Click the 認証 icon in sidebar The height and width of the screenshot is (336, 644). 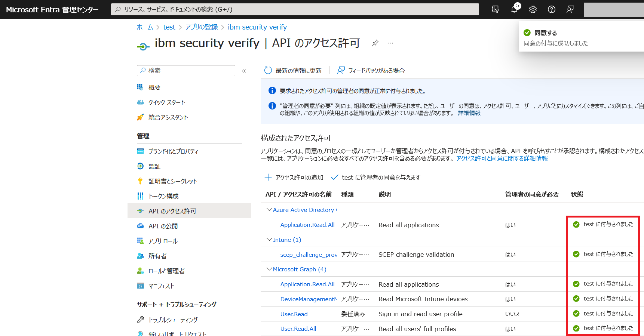point(140,166)
